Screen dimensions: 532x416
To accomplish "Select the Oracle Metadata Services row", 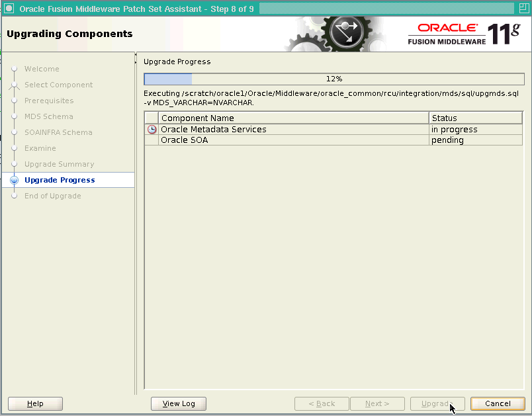I will pyautogui.click(x=333, y=129).
